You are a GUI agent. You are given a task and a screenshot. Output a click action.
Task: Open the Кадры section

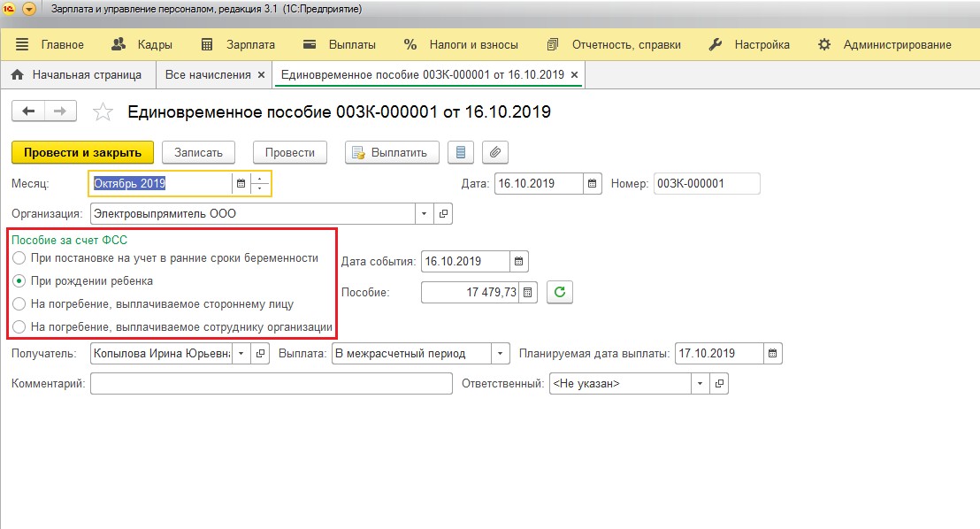point(142,44)
